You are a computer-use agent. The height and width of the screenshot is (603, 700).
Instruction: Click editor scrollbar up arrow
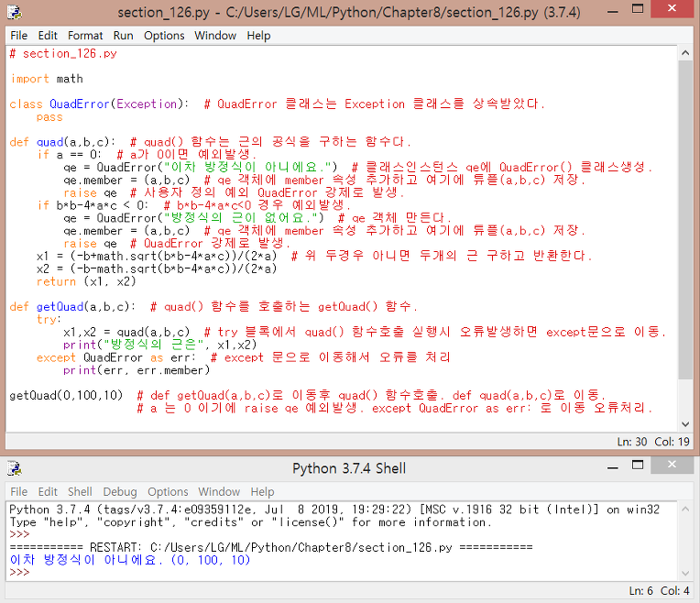click(x=685, y=53)
